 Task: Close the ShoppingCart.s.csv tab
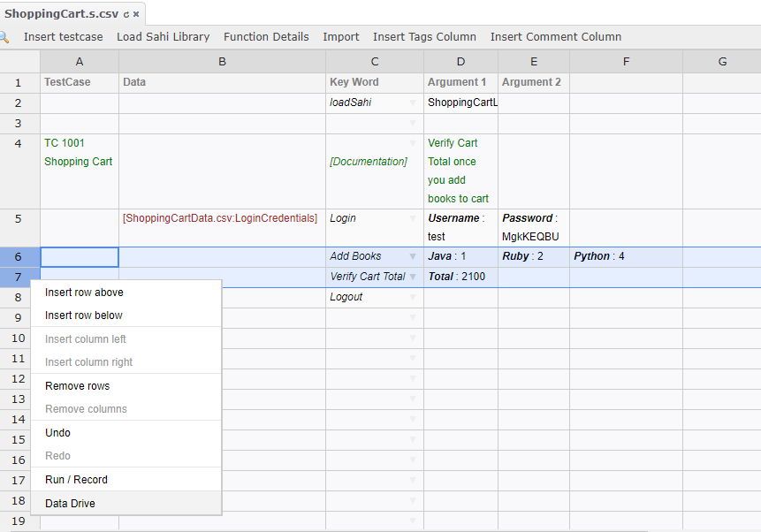(x=136, y=15)
